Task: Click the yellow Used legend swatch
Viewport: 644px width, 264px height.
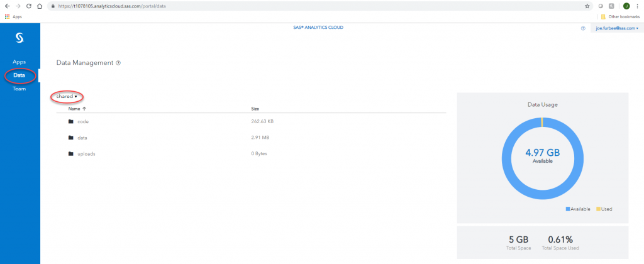Action: pyautogui.click(x=599, y=209)
